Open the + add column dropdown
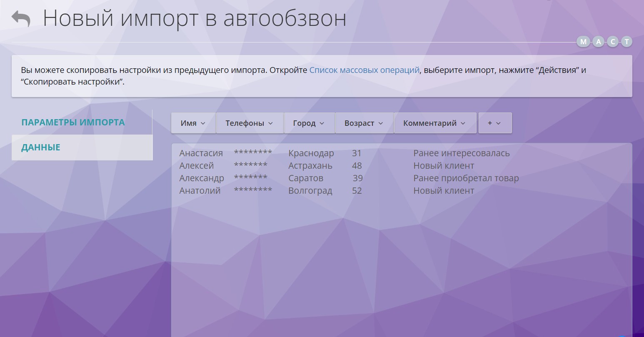Image resolution: width=644 pixels, height=337 pixels. coord(495,123)
